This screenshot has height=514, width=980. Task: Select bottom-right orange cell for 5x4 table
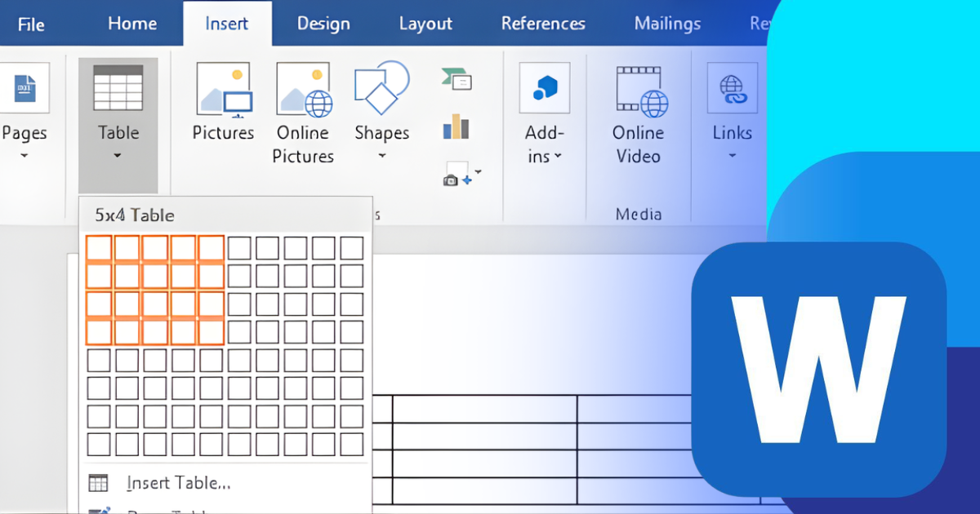(211, 332)
